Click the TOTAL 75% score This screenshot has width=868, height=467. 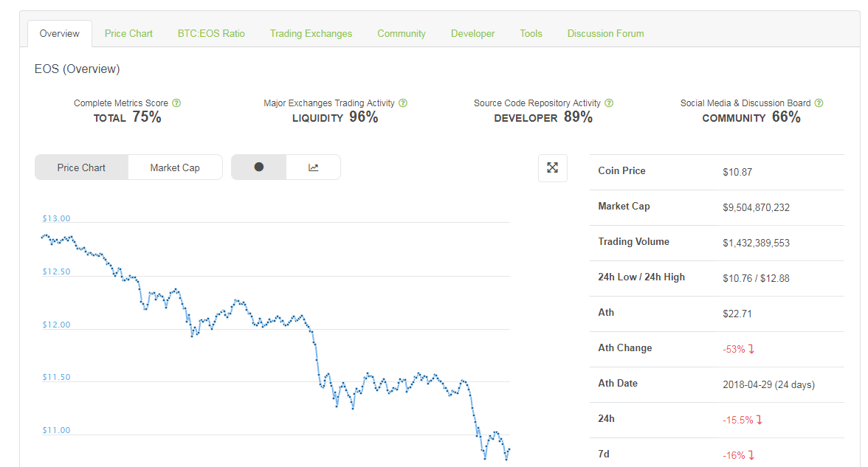click(127, 117)
